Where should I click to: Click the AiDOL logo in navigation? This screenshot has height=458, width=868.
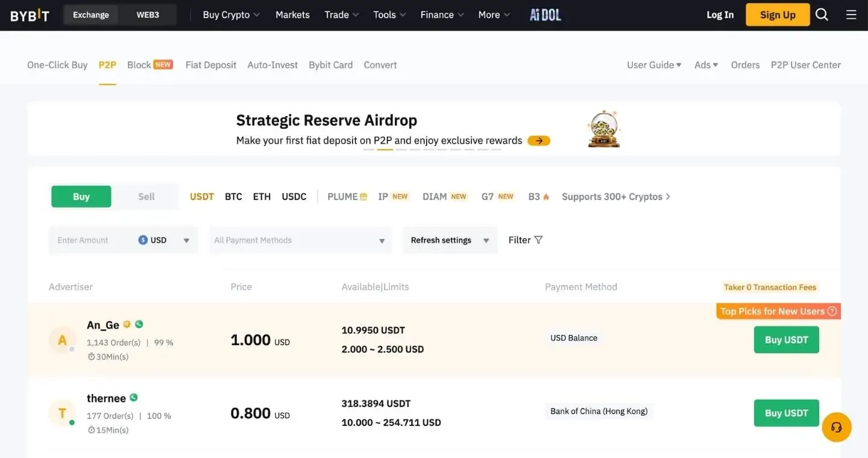click(x=545, y=14)
